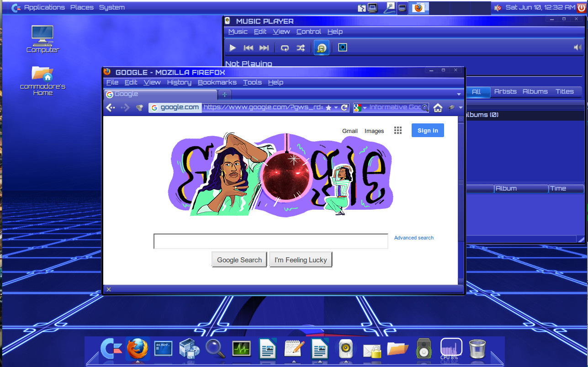
Task: Expand the search engine selector dropdown
Action: pyautogui.click(x=365, y=108)
